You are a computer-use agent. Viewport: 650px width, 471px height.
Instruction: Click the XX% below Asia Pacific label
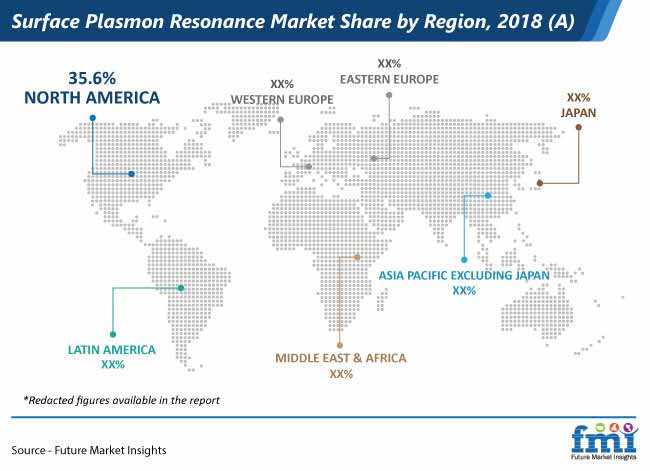(464, 291)
